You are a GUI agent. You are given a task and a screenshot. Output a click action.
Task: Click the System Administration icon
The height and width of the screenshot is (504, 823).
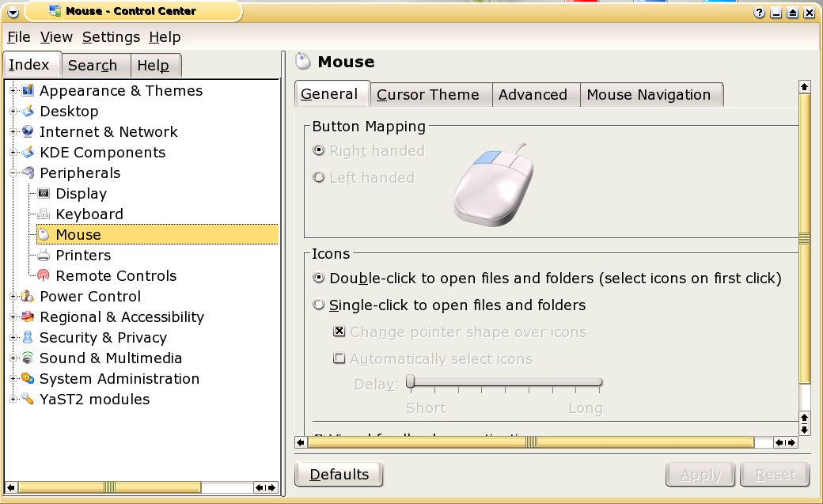coord(28,378)
